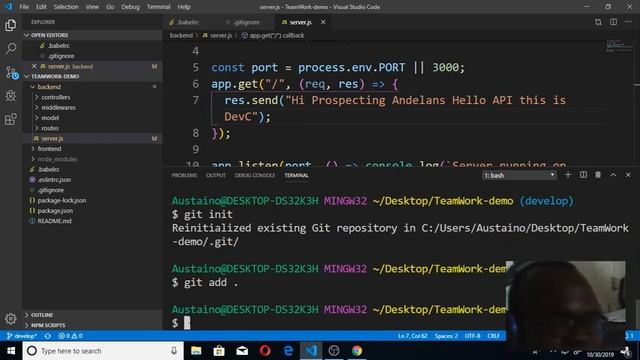The height and width of the screenshot is (360, 640).
Task: Switch to the DEBUG CONSOLE panel tab
Action: coord(255,175)
